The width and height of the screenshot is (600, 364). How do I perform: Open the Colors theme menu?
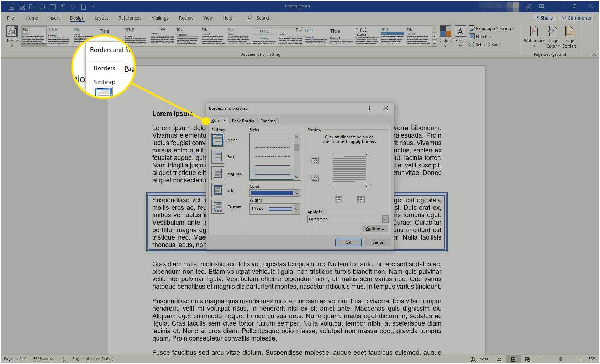point(445,36)
